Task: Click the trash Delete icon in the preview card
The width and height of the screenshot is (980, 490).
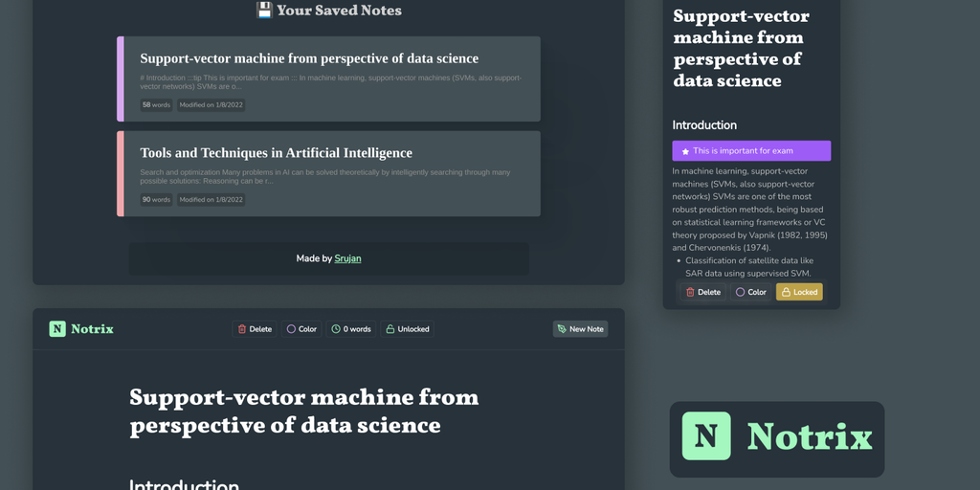Action: (x=690, y=292)
